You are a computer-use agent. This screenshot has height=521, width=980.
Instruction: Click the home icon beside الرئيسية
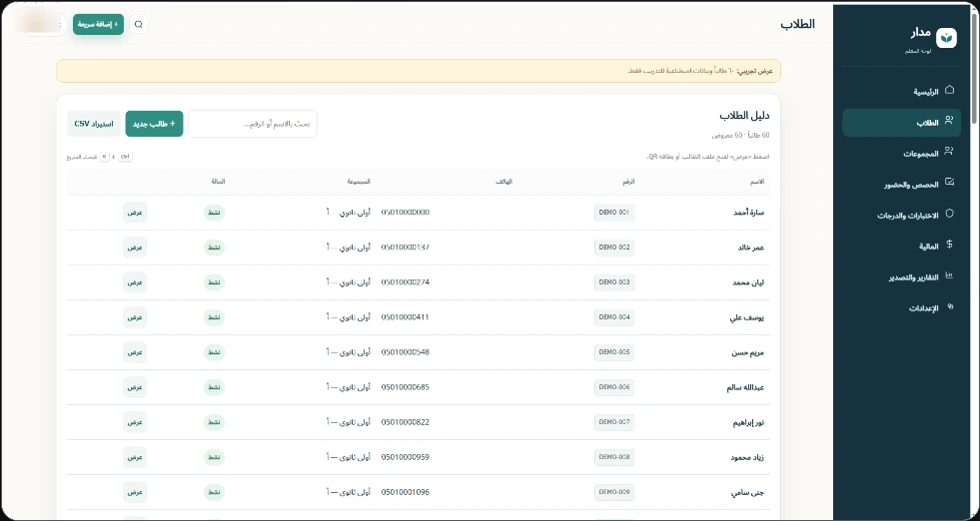(x=949, y=90)
